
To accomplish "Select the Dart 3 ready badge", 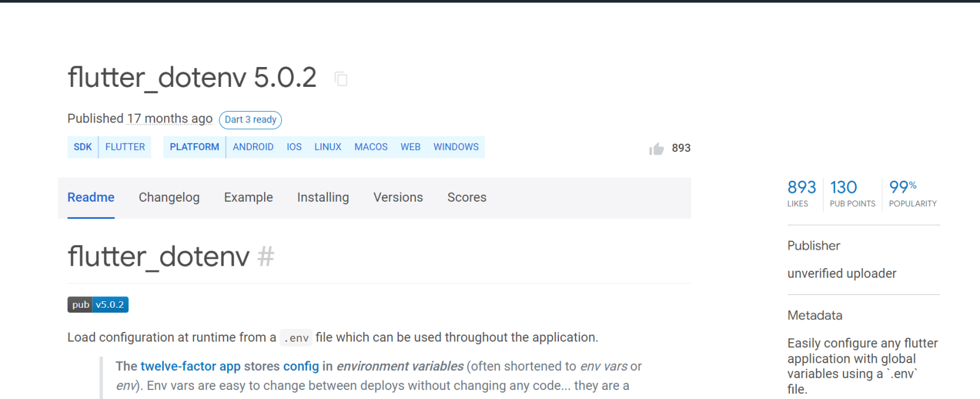I will [250, 120].
